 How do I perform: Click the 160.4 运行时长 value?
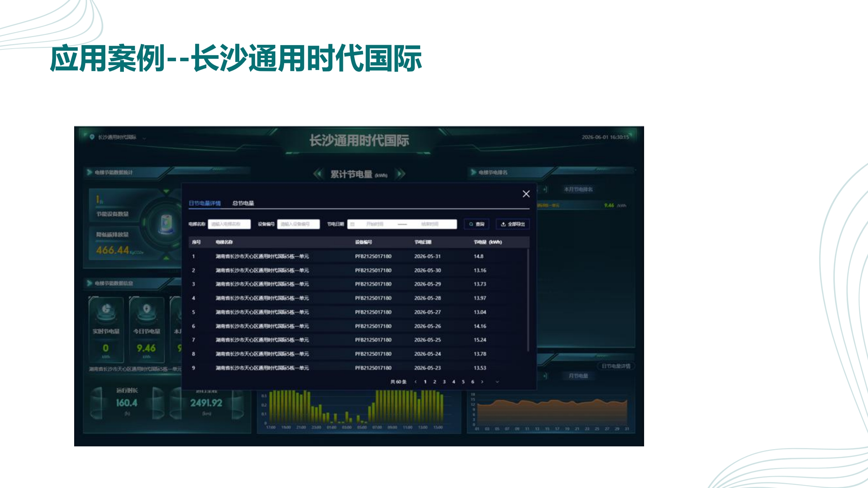click(127, 403)
